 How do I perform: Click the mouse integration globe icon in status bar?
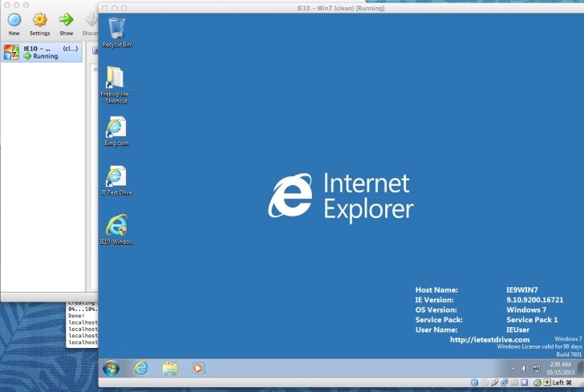click(x=537, y=382)
